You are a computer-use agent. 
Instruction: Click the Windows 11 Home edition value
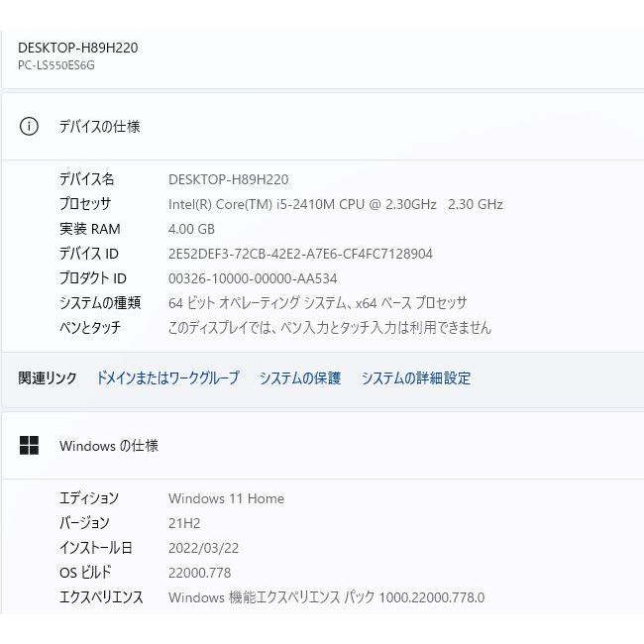pos(226,498)
